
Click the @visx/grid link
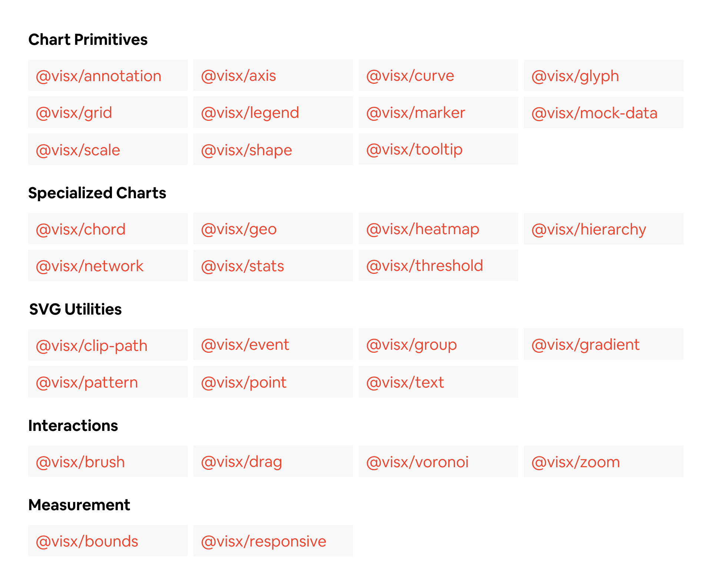(x=74, y=113)
